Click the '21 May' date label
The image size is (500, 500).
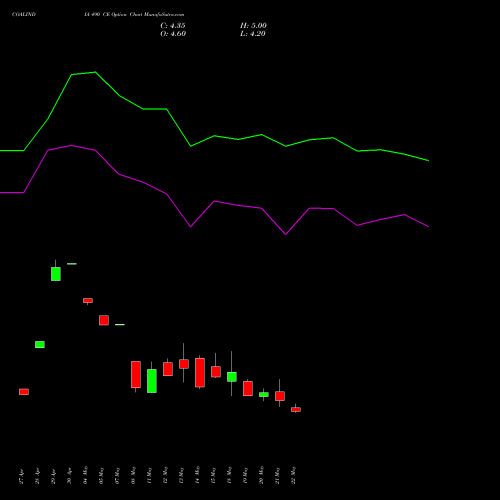(x=277, y=475)
